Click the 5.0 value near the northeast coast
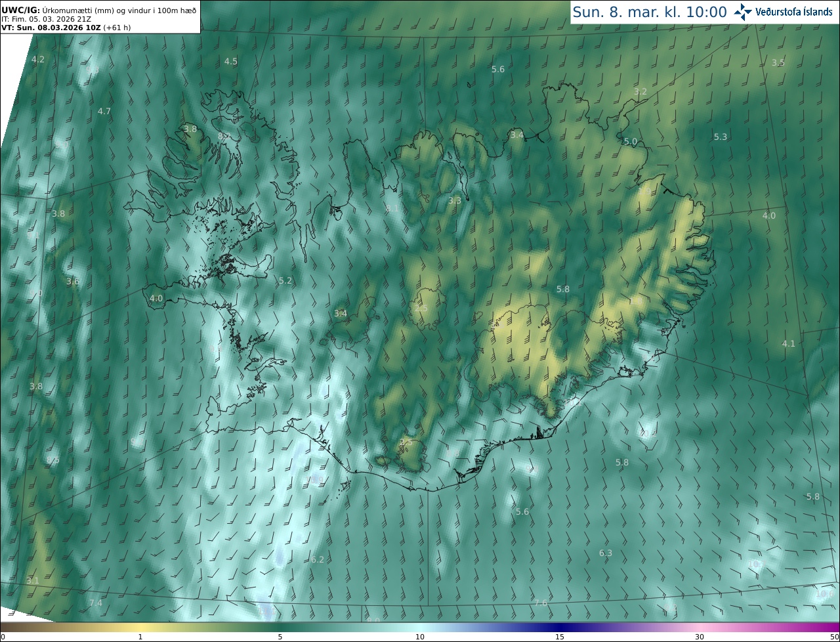Screen dimensions: 840x642 coord(631,142)
